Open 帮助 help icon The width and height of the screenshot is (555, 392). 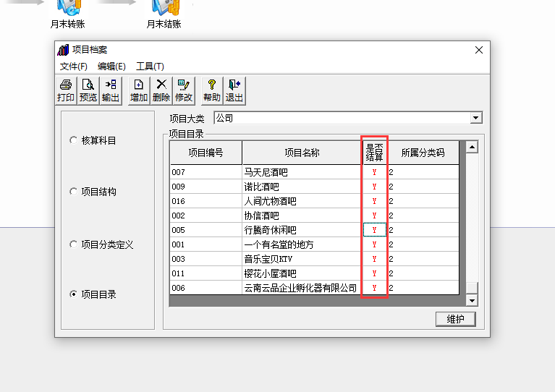(x=212, y=90)
